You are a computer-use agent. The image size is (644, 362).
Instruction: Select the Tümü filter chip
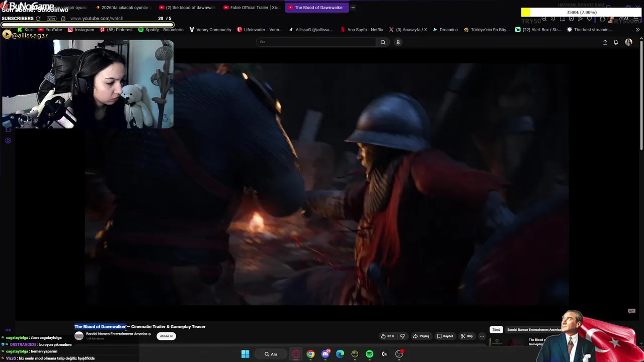(496, 330)
